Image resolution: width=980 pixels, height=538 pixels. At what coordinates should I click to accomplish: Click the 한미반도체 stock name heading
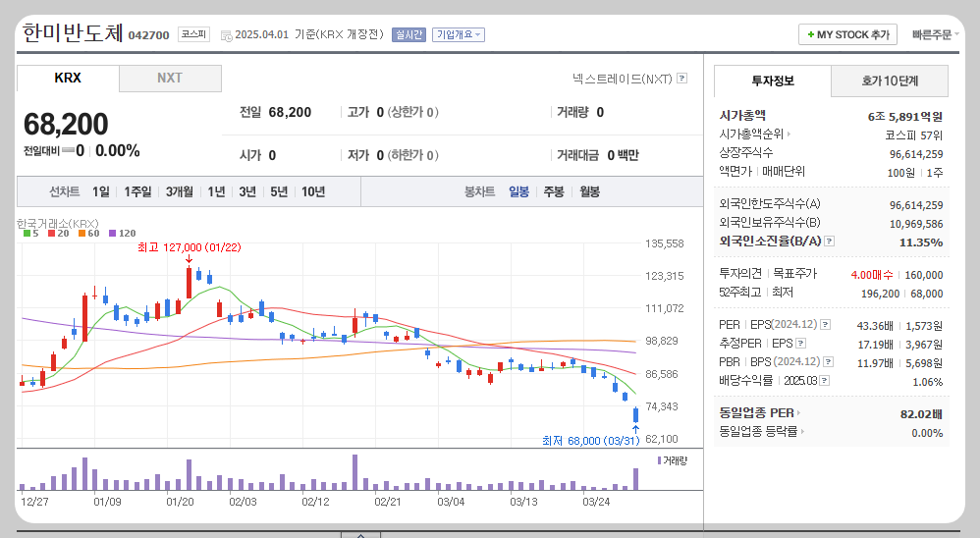(73, 32)
